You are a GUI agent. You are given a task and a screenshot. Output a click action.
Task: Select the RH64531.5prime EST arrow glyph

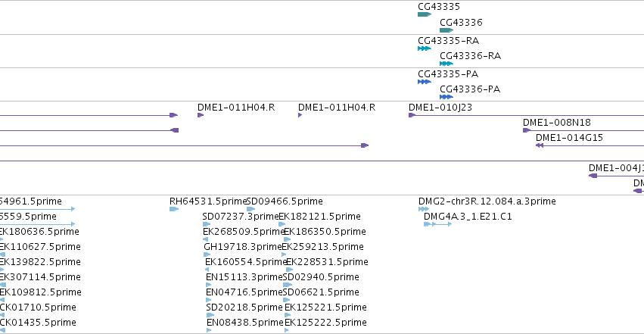[174, 209]
